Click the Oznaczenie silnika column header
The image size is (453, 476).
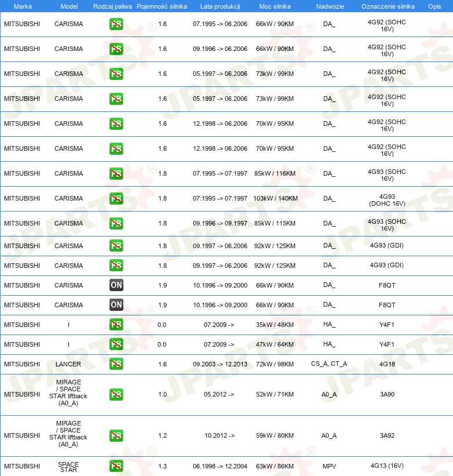pos(388,6)
